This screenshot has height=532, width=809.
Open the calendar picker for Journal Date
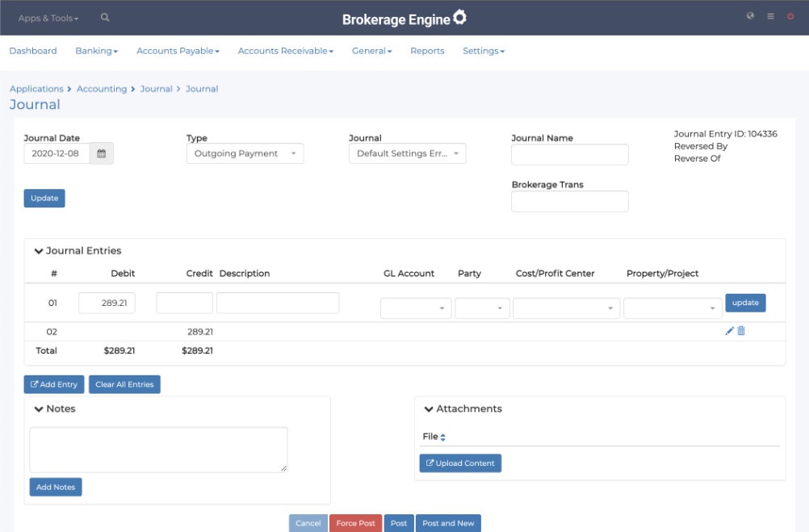click(x=102, y=153)
